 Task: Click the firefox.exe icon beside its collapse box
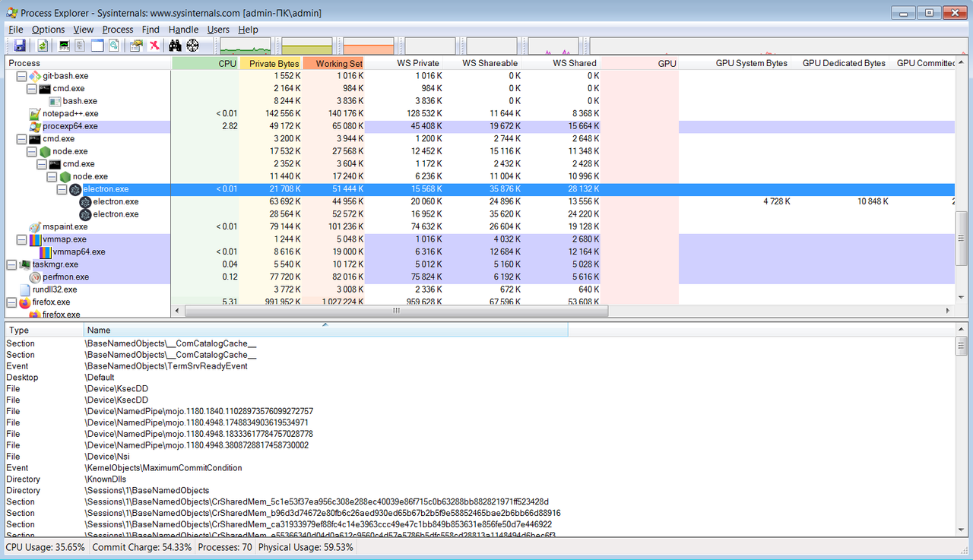point(25,302)
